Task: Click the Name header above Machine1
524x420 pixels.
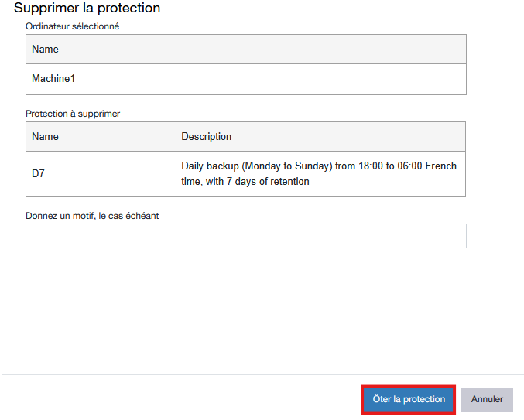Action: pos(45,49)
